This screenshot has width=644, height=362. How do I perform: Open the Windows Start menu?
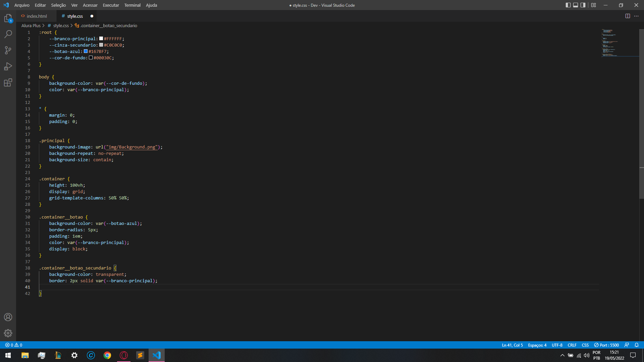[8, 355]
